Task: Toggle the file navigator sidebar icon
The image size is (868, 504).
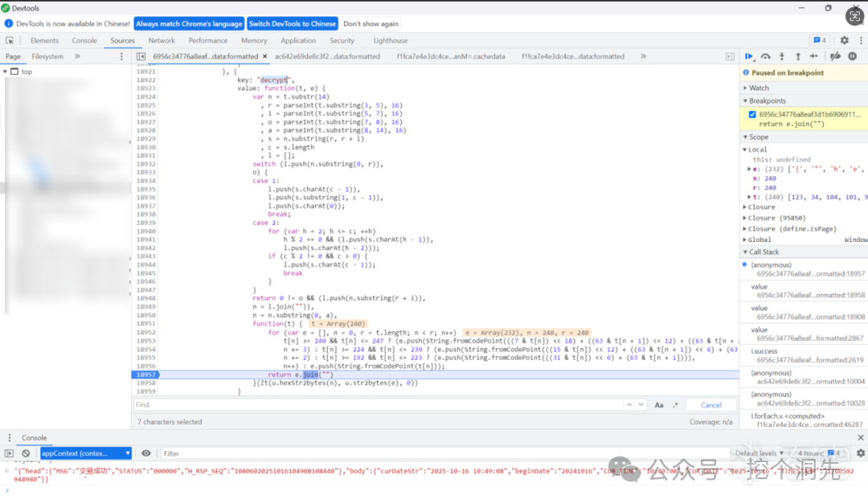Action: [x=141, y=56]
